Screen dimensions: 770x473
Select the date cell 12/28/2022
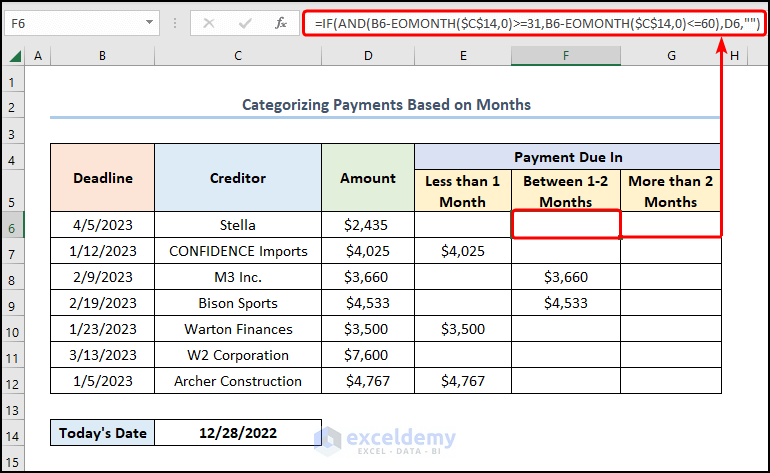click(x=238, y=433)
